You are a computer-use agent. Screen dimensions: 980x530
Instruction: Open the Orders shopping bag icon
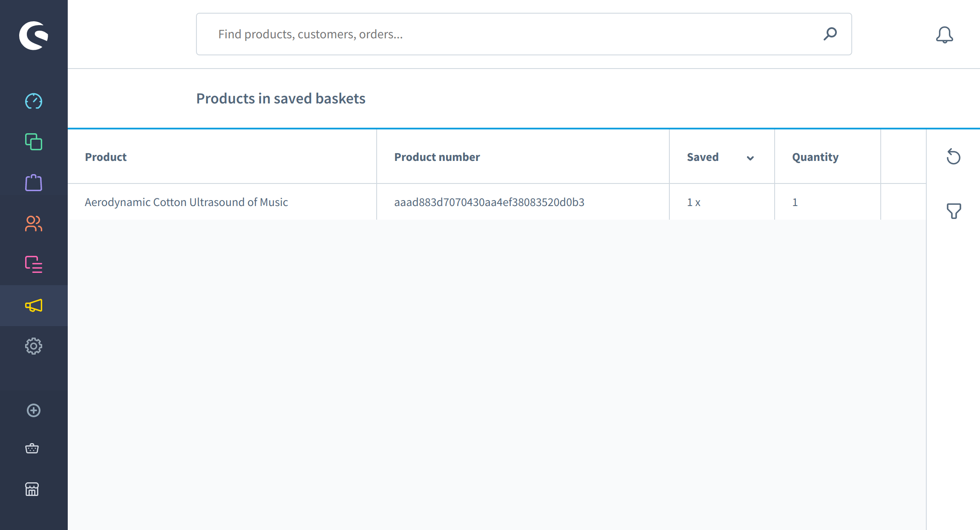tap(34, 183)
